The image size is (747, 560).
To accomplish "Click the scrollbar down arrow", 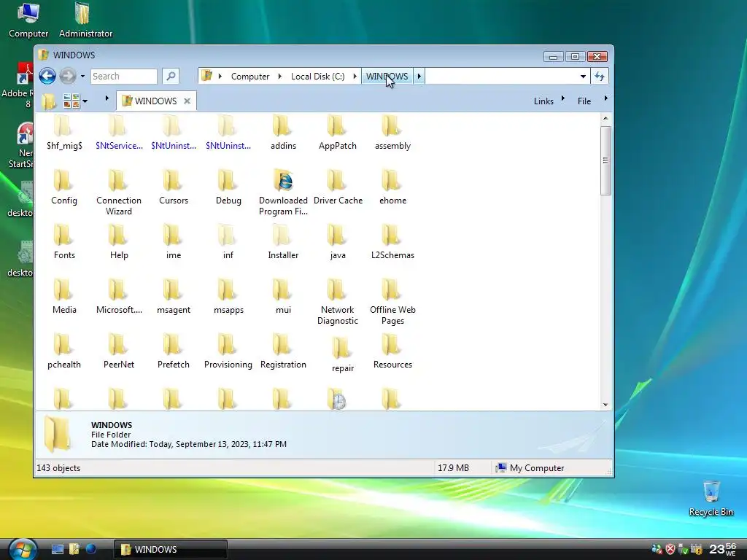I will click(605, 405).
